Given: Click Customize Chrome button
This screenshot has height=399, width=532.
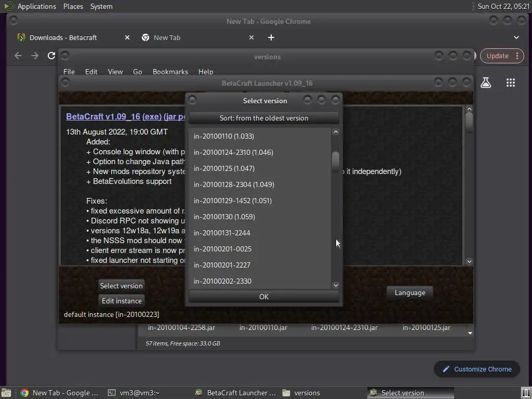Looking at the screenshot, I should (x=477, y=369).
